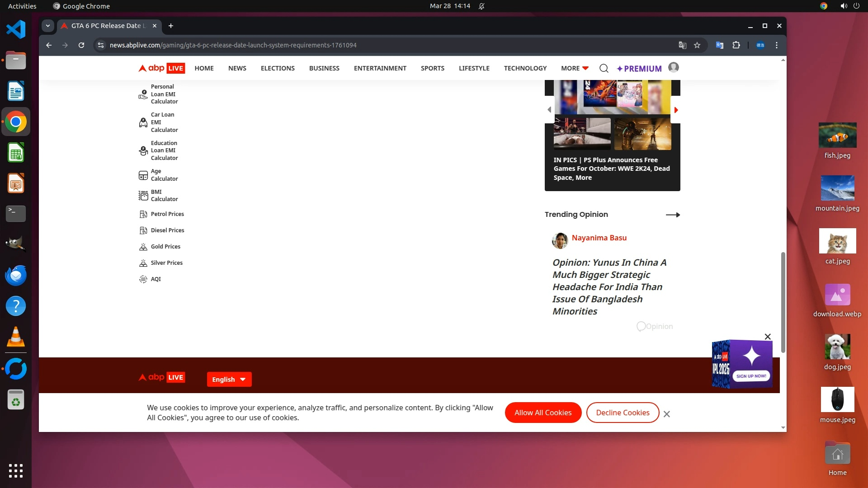
Task: Click Decline Cookies button
Action: pos(623,413)
